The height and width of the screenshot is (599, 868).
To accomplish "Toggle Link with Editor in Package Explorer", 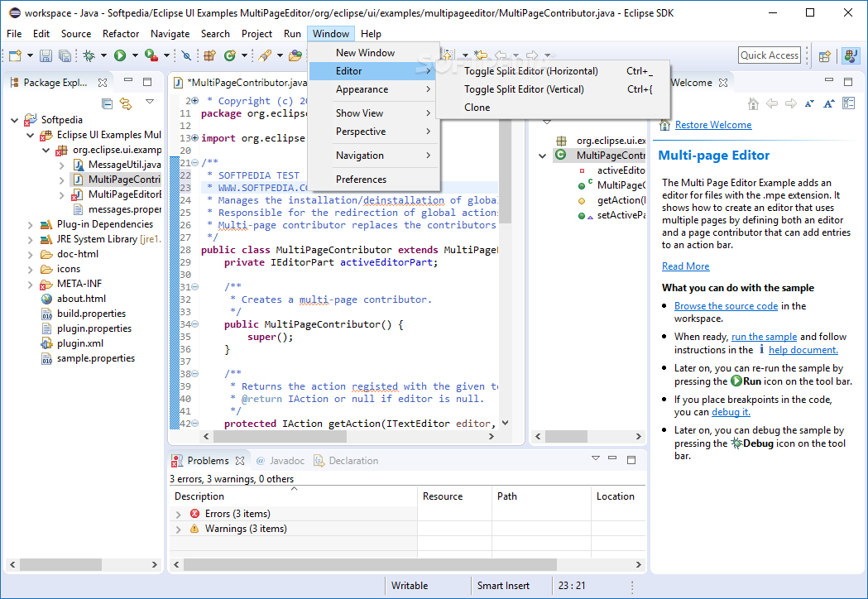I will coord(127,103).
